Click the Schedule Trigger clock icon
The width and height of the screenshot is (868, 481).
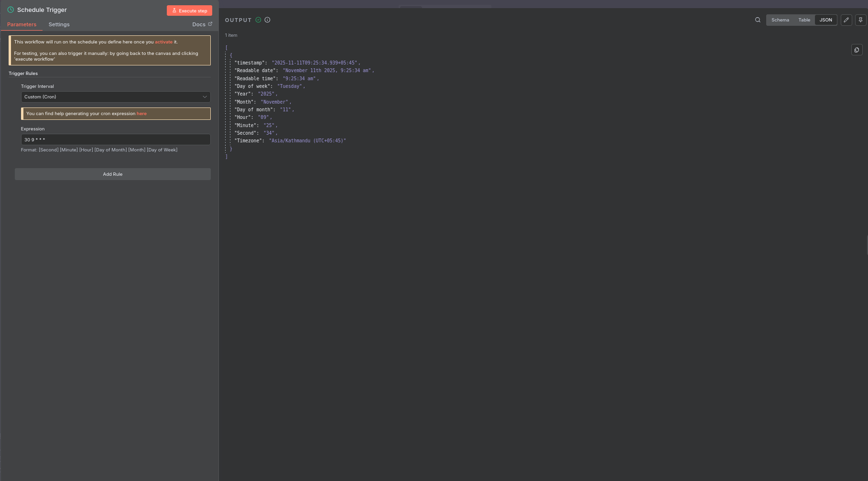point(11,10)
